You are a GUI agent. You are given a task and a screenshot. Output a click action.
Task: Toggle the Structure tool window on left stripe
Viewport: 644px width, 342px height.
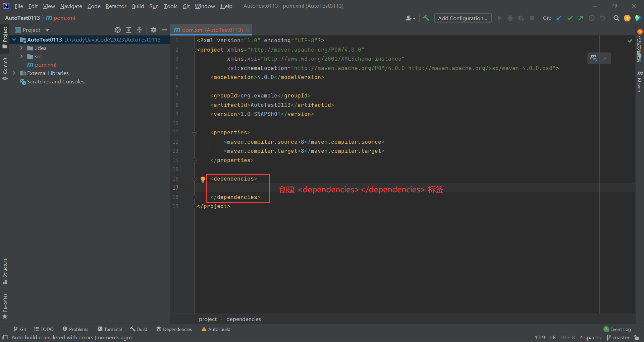5,271
